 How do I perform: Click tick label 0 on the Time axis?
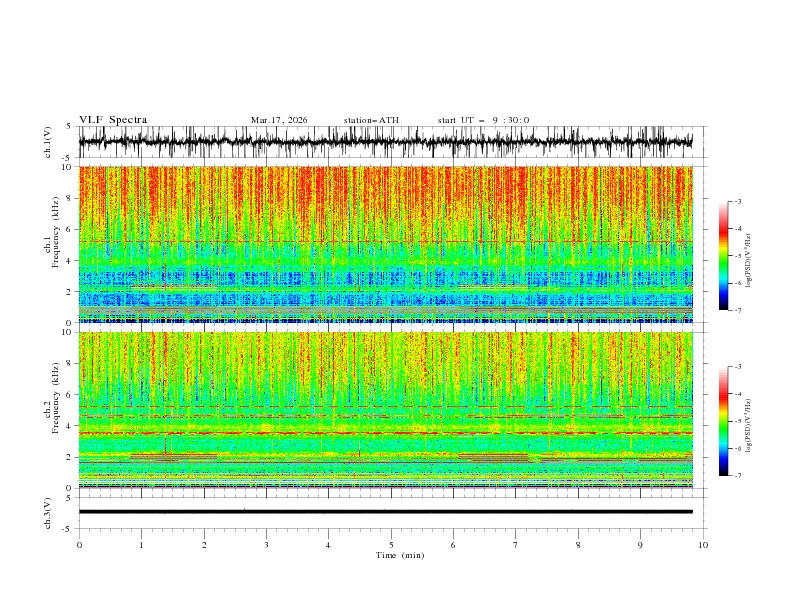(79, 545)
